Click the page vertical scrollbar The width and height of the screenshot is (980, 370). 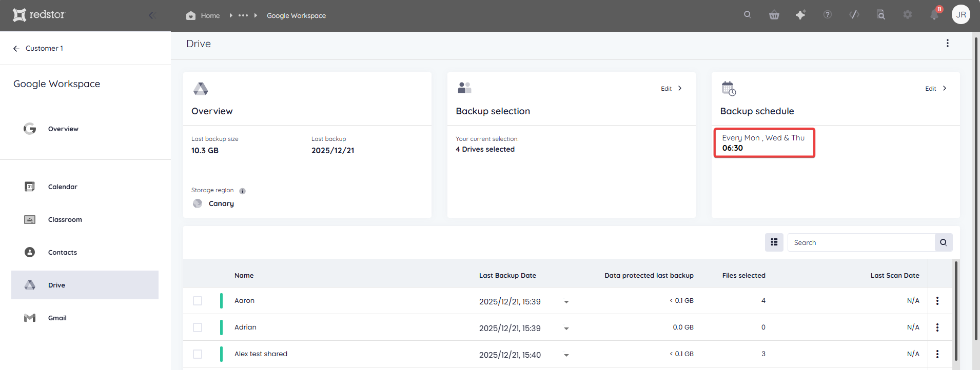point(976,189)
